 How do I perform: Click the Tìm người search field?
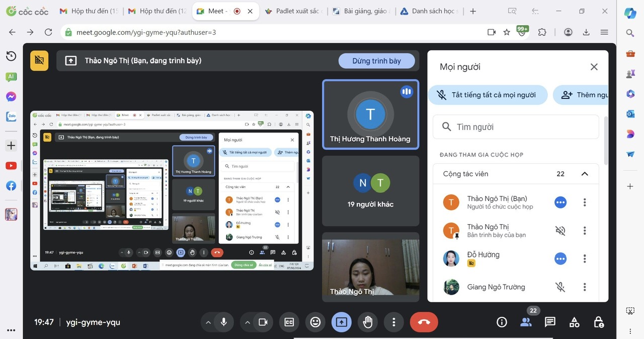click(x=516, y=127)
